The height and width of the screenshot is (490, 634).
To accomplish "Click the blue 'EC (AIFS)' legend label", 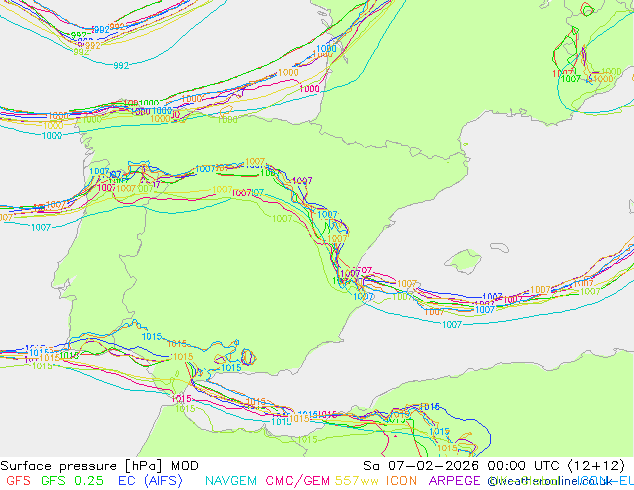I will point(150,481).
